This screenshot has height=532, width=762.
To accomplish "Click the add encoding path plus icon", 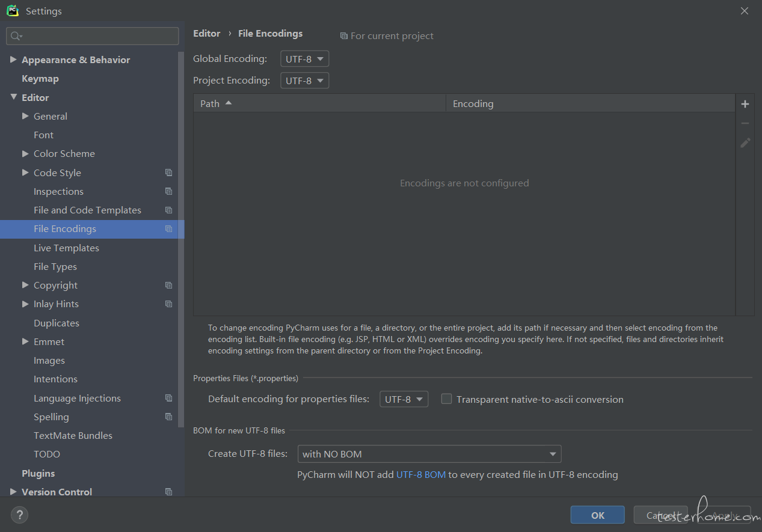I will point(745,104).
